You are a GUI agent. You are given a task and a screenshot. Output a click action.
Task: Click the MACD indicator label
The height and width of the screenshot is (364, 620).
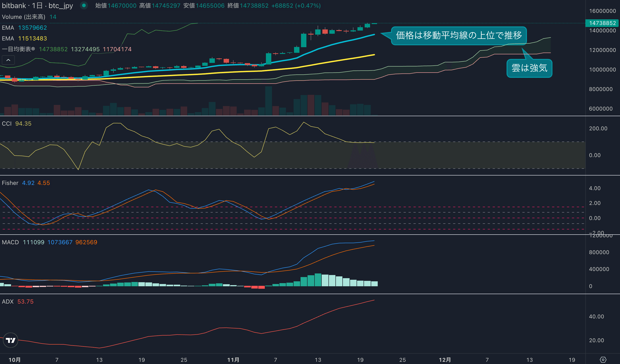point(10,242)
